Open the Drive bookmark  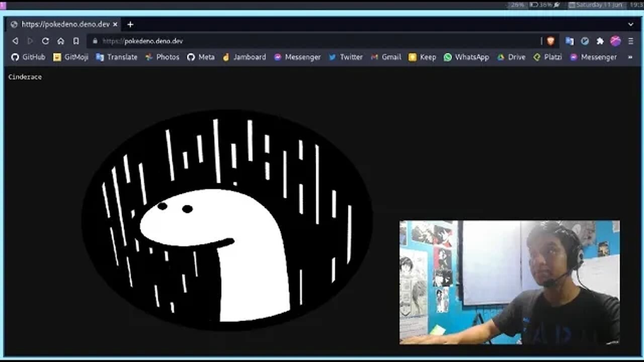(x=511, y=57)
